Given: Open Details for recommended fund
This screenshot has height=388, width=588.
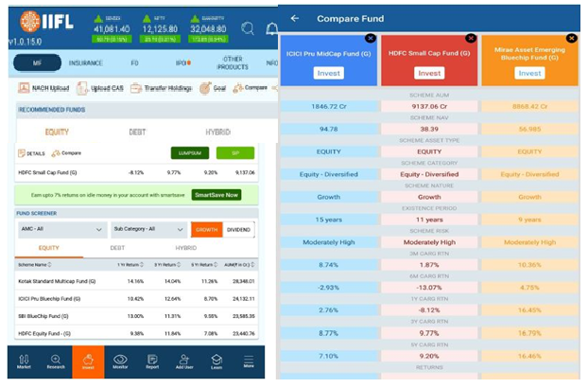Looking at the screenshot, I should point(31,153).
